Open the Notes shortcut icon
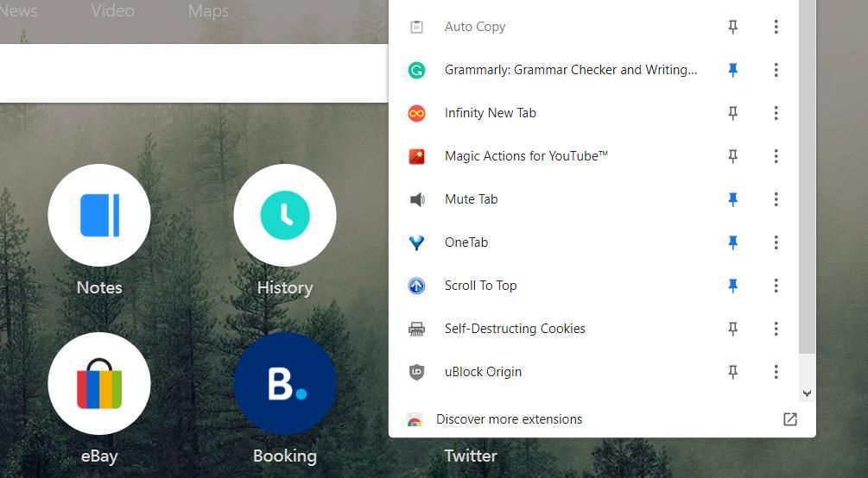This screenshot has width=868, height=478. (x=99, y=215)
